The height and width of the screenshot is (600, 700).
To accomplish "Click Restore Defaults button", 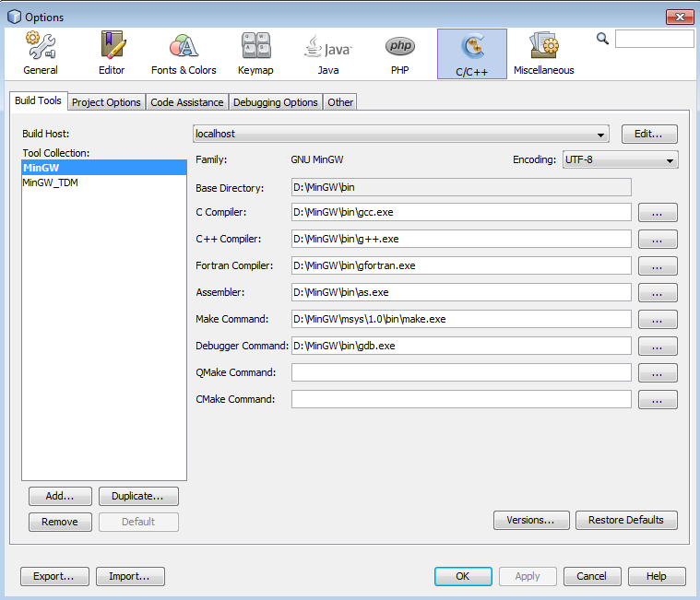I will (x=626, y=520).
